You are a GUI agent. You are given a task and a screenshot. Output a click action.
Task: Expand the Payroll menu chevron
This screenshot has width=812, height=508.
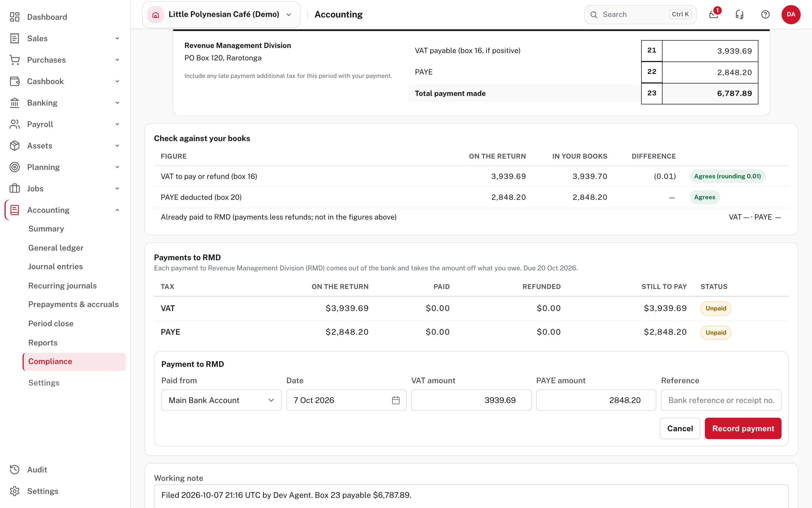click(118, 124)
